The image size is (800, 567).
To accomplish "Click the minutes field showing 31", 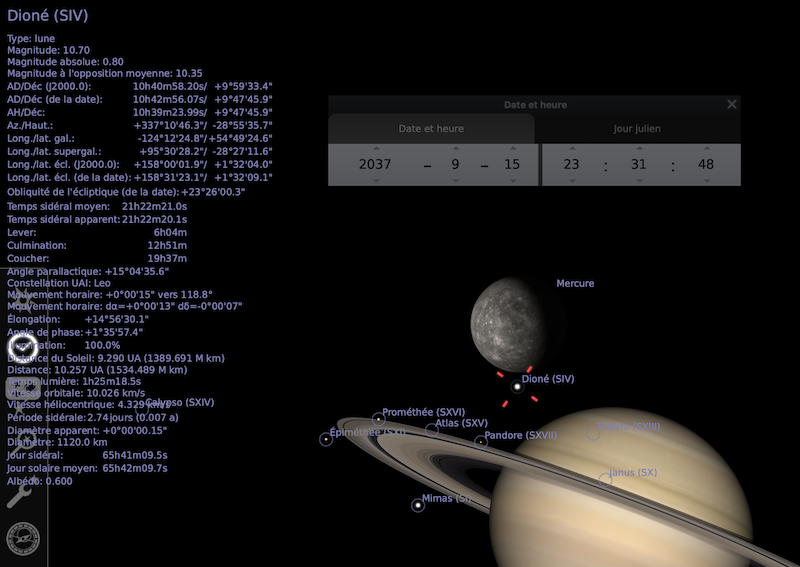I will tap(639, 164).
